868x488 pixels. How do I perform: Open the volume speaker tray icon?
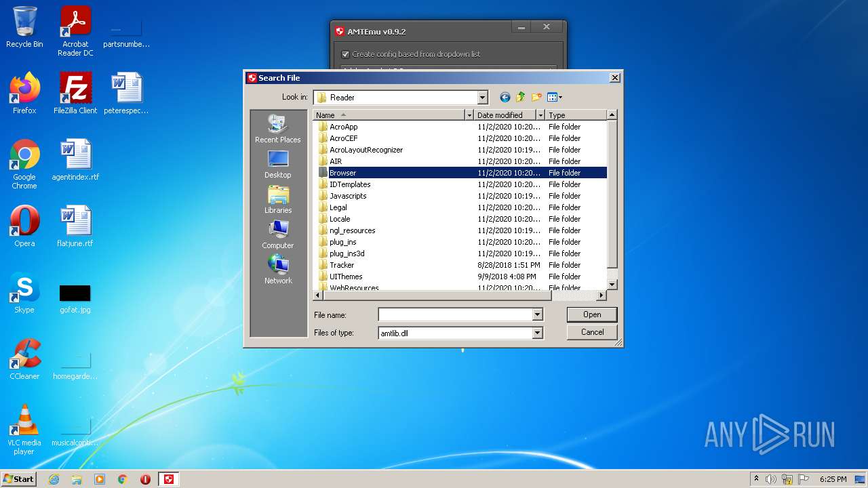(x=771, y=479)
